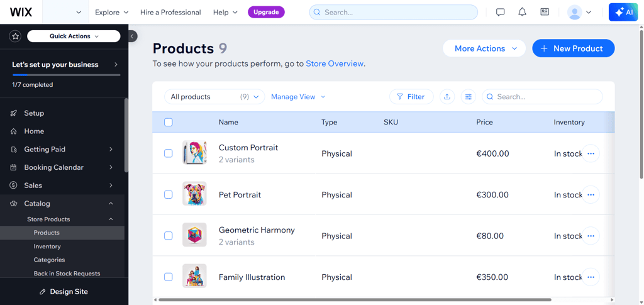Open the customize columns icon

pyautogui.click(x=468, y=97)
